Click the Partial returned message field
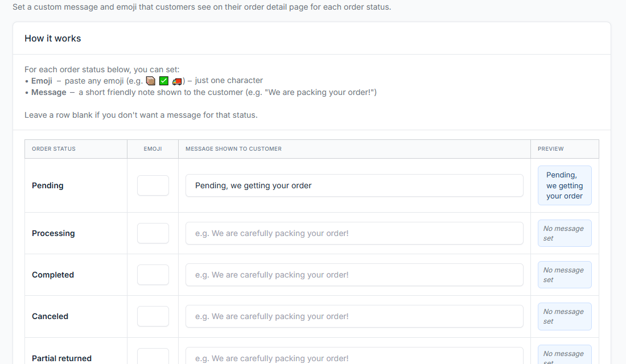This screenshot has width=626, height=364. click(x=354, y=357)
